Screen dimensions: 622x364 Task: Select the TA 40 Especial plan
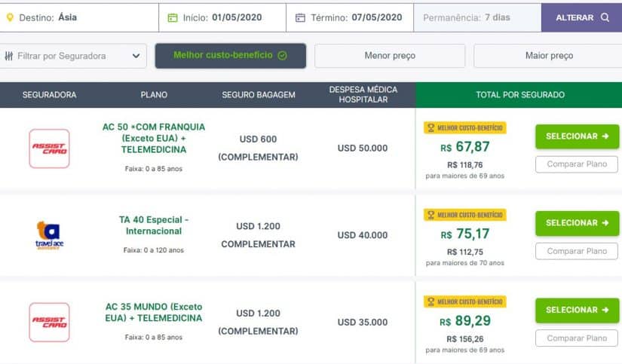(578, 223)
